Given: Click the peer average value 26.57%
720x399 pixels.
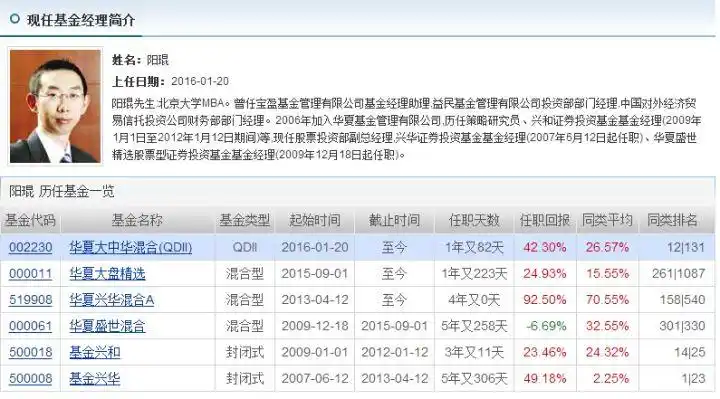Looking at the screenshot, I should 607,247.
